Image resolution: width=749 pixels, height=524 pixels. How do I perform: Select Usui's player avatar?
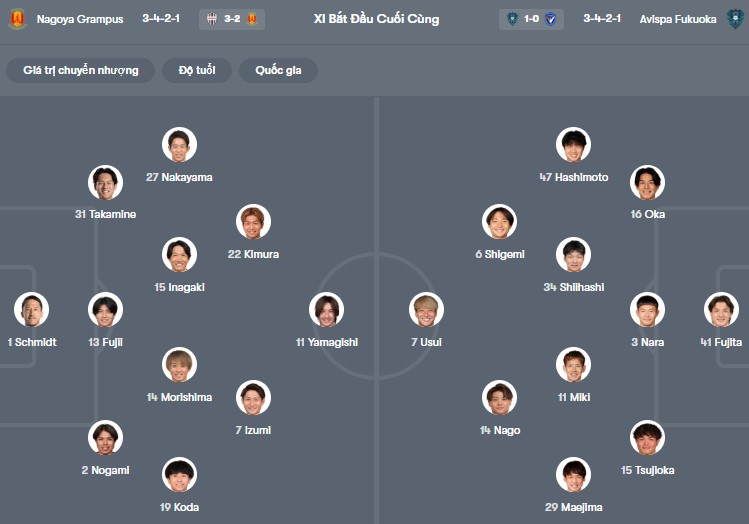[x=426, y=310]
